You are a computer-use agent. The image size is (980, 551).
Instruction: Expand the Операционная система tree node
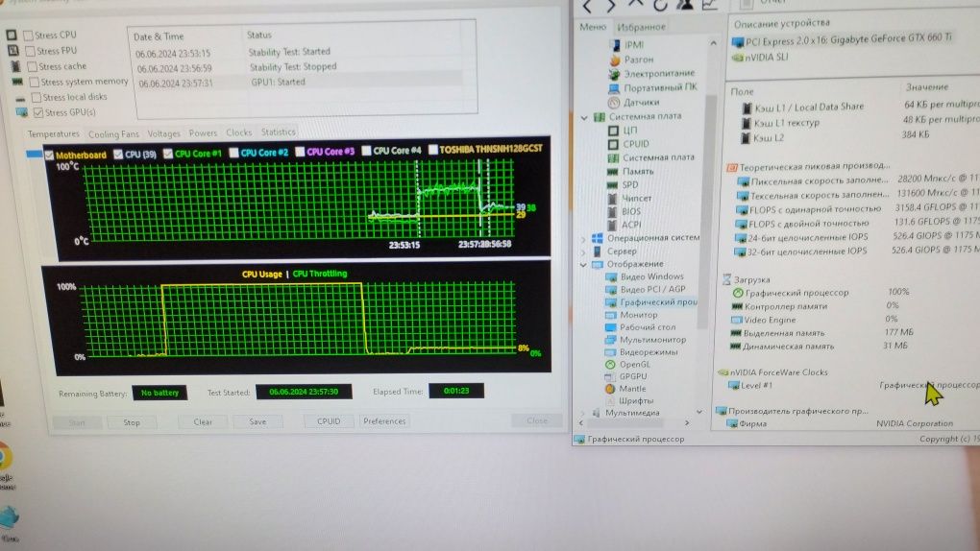pos(584,239)
